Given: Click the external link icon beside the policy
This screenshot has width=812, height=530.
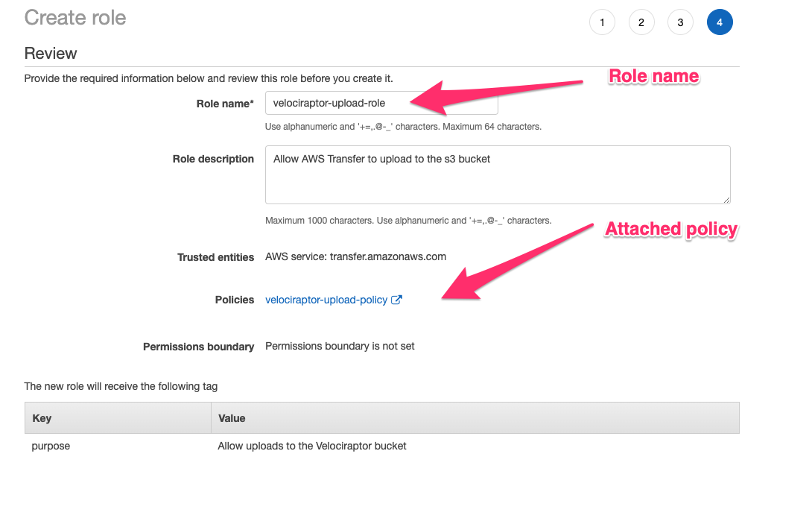Looking at the screenshot, I should (x=397, y=300).
